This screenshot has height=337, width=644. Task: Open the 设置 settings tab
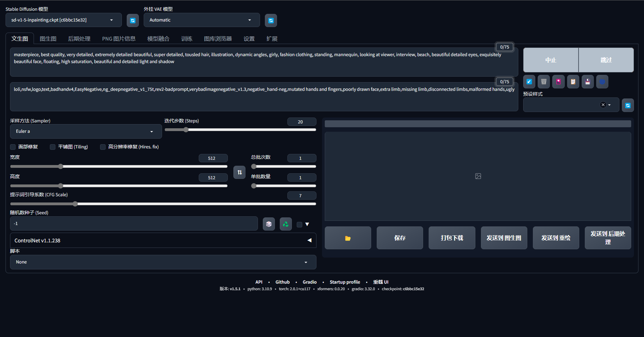pos(249,38)
